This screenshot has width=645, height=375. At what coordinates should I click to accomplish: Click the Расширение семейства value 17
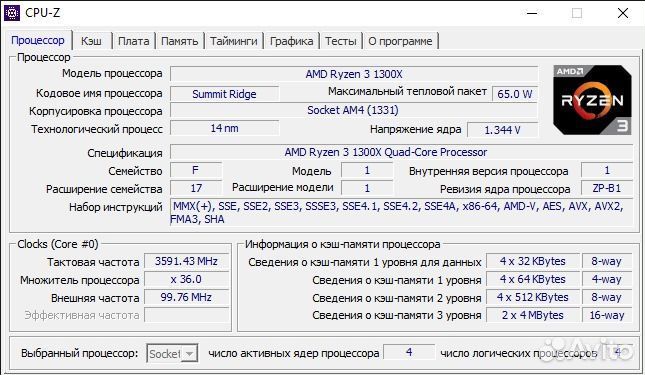(196, 188)
